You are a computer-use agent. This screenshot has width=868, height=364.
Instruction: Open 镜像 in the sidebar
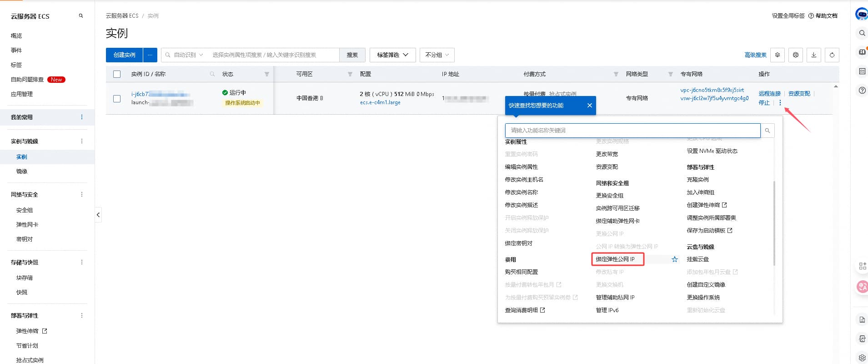(22, 172)
